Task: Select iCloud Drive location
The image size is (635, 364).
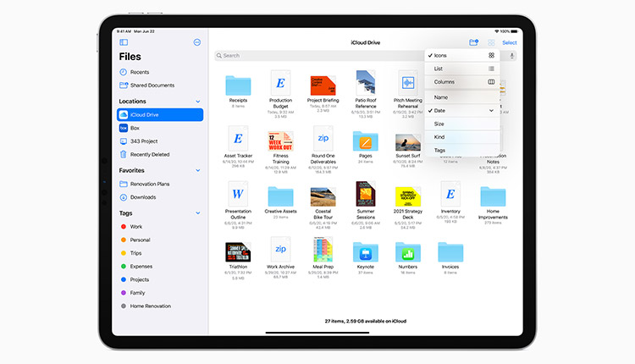Action: (x=160, y=114)
